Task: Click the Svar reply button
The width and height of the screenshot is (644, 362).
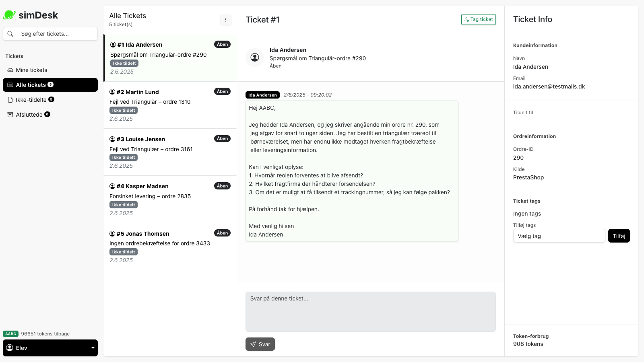Action: tap(260, 344)
